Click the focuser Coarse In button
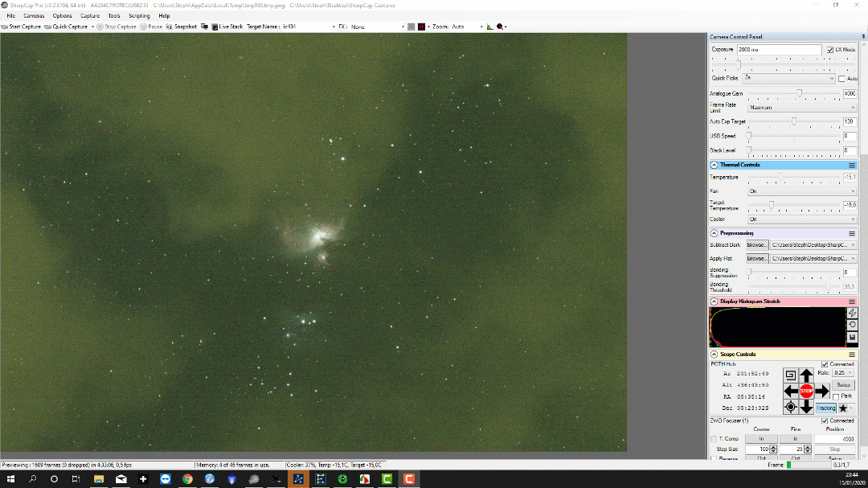868x488 pixels. [761, 439]
